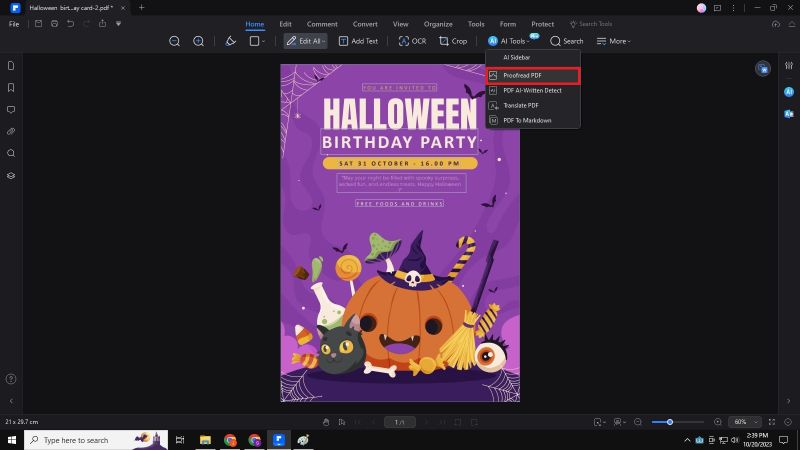Image resolution: width=800 pixels, height=450 pixels.
Task: Click the undo arrow icon
Action: pyautogui.click(x=70, y=23)
